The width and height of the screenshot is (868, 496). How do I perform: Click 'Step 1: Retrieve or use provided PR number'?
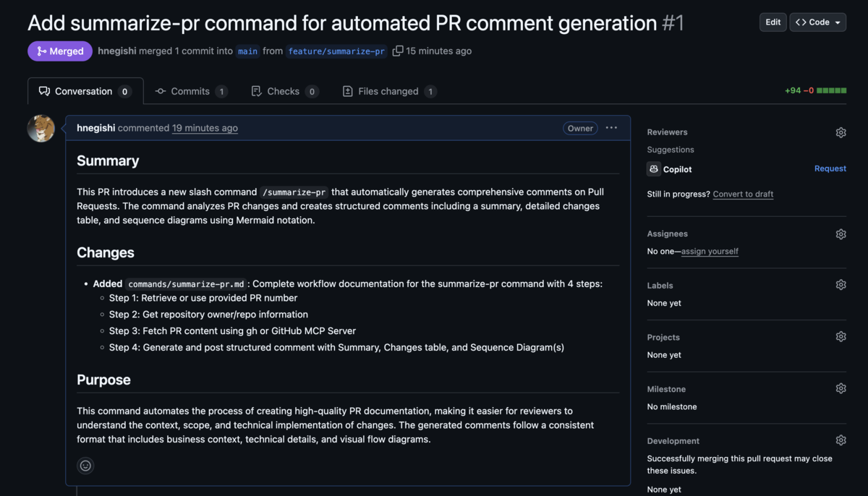[x=203, y=298]
